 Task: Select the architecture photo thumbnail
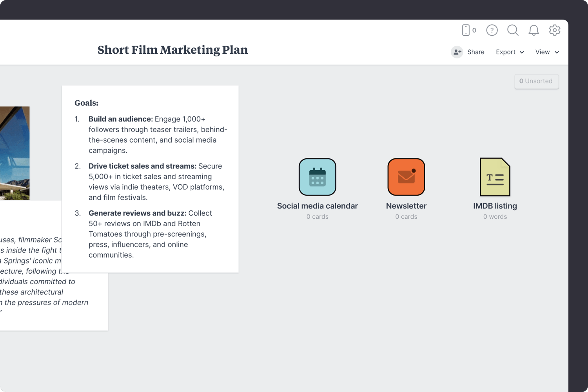(x=15, y=153)
